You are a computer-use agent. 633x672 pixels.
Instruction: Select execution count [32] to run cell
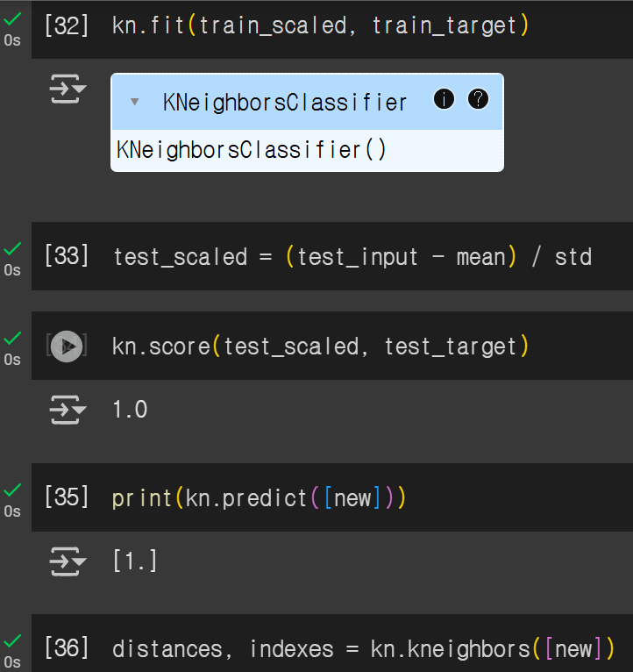[67, 25]
